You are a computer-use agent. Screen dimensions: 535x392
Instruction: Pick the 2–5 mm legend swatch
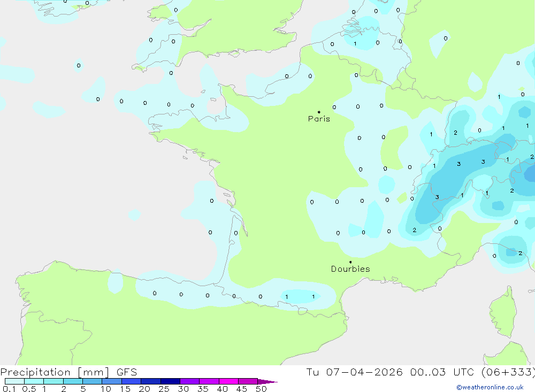tap(73, 381)
